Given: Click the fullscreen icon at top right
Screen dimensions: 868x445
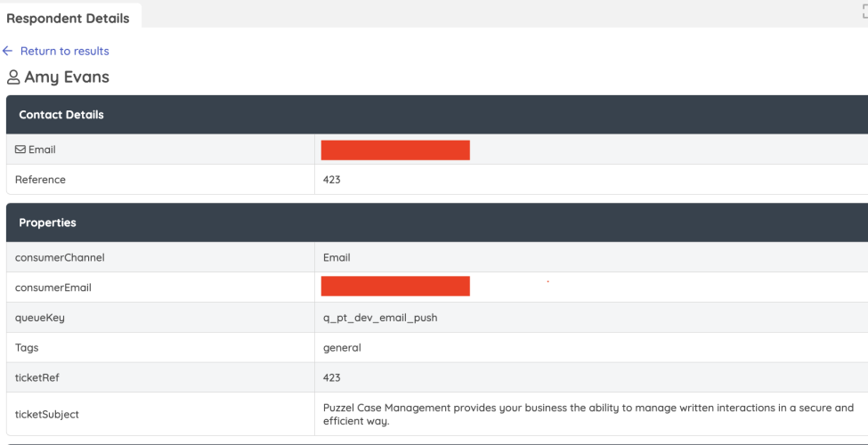Looking at the screenshot, I should (864, 11).
